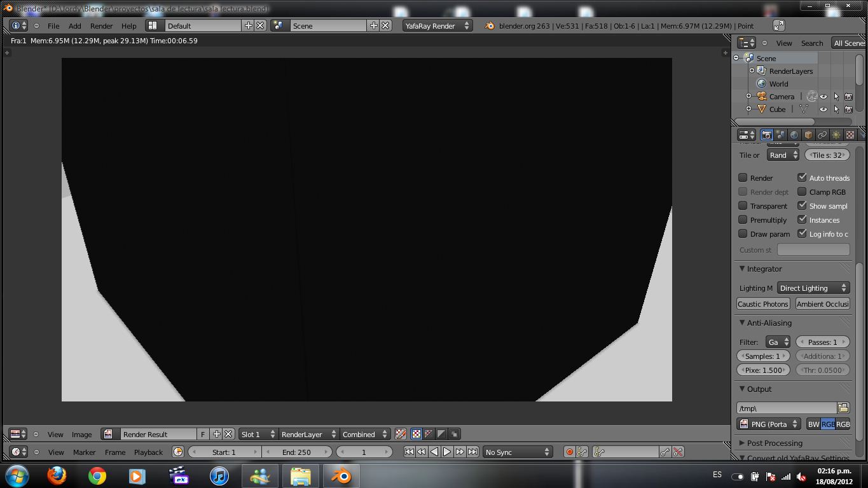Open the anti-aliasing Filter dropdown
The width and height of the screenshot is (868, 488).
point(778,342)
